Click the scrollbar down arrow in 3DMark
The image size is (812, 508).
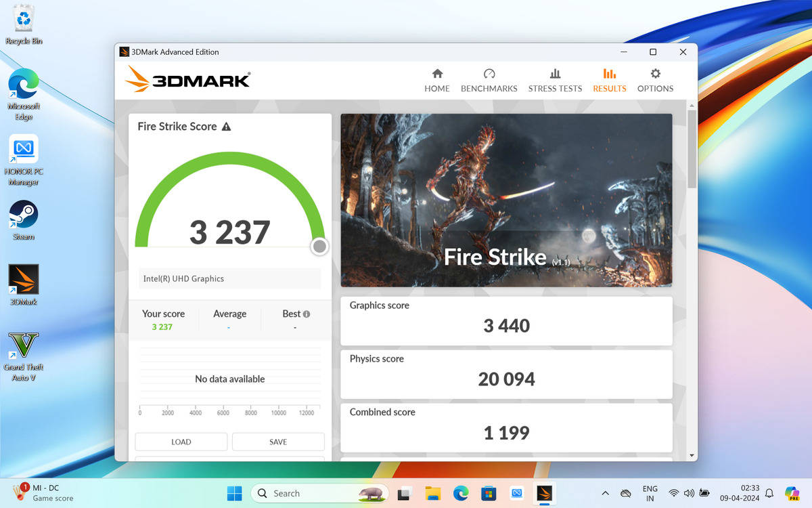pyautogui.click(x=692, y=455)
